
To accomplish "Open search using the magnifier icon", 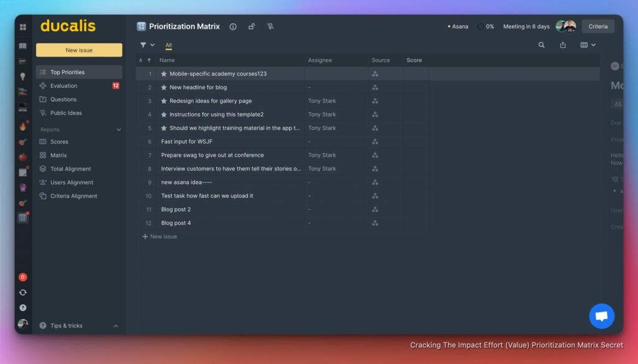I will (x=541, y=45).
